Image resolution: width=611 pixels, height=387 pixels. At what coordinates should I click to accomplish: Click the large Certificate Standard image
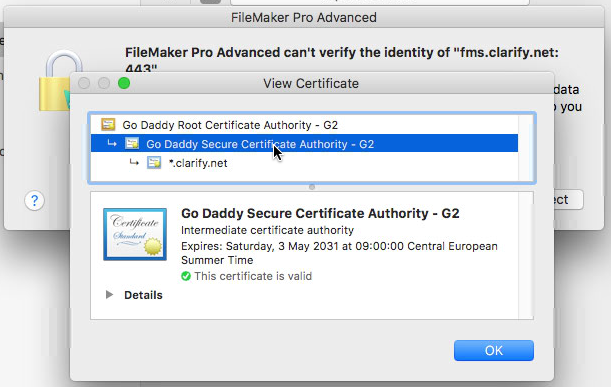pyautogui.click(x=135, y=234)
